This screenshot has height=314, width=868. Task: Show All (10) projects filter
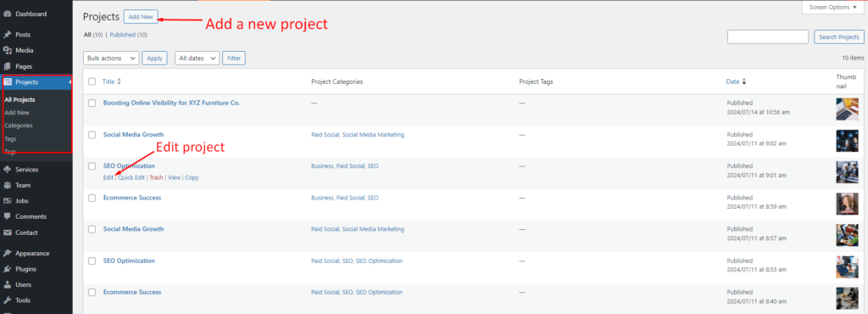coord(93,35)
